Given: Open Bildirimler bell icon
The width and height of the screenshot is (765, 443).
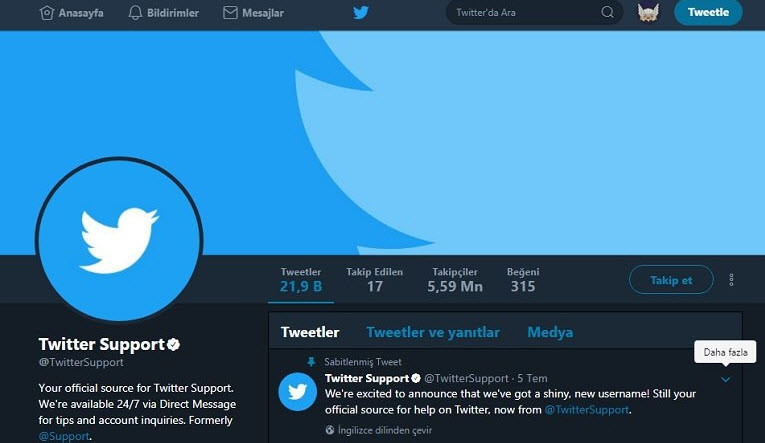Looking at the screenshot, I should [135, 13].
